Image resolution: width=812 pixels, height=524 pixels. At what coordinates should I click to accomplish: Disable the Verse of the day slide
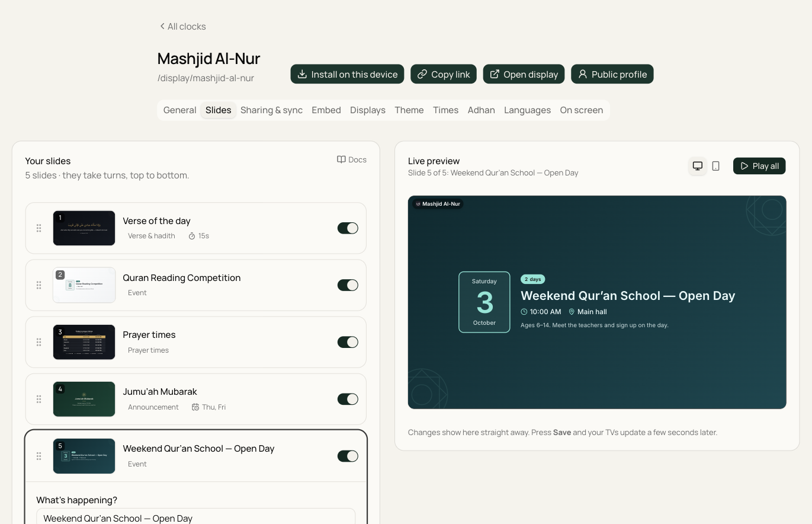348,228
